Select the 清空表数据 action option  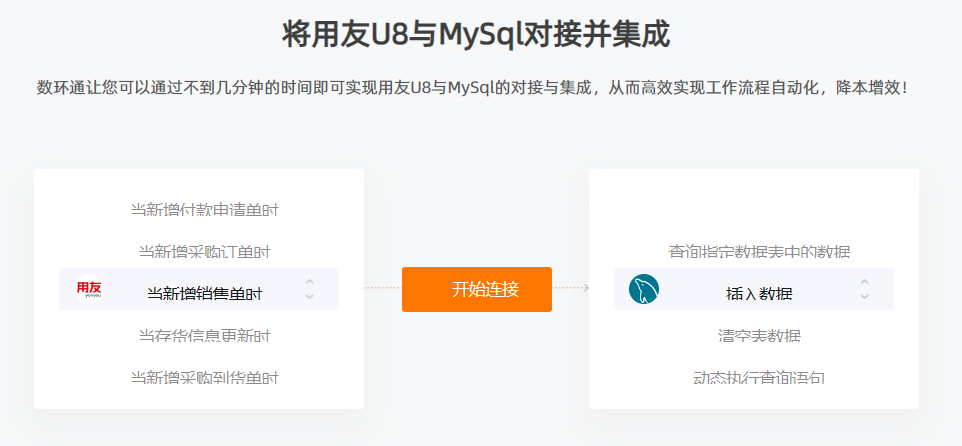pos(759,336)
